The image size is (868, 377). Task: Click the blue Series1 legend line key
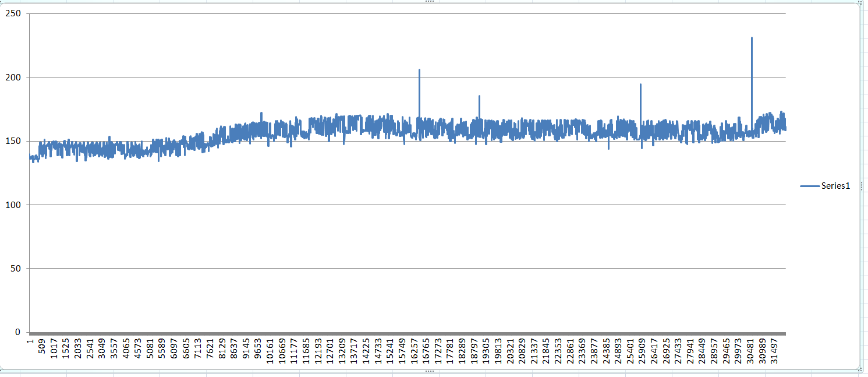[810, 186]
